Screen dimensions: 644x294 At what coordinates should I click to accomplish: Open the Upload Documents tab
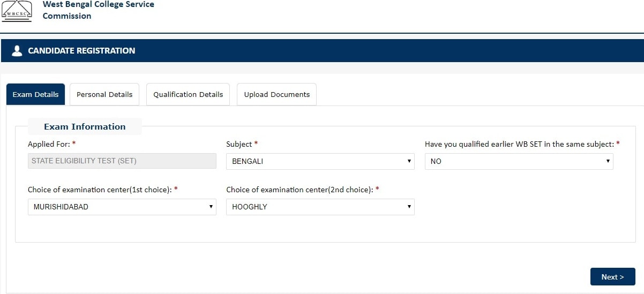point(276,94)
